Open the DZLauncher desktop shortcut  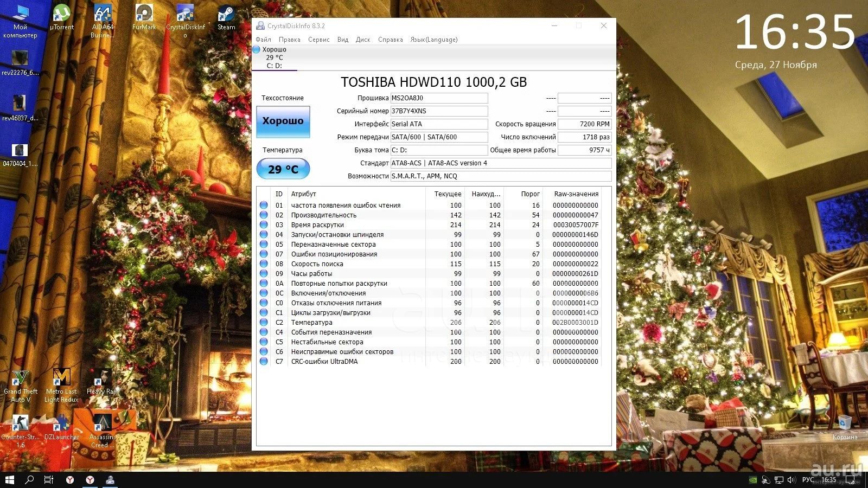61,427
